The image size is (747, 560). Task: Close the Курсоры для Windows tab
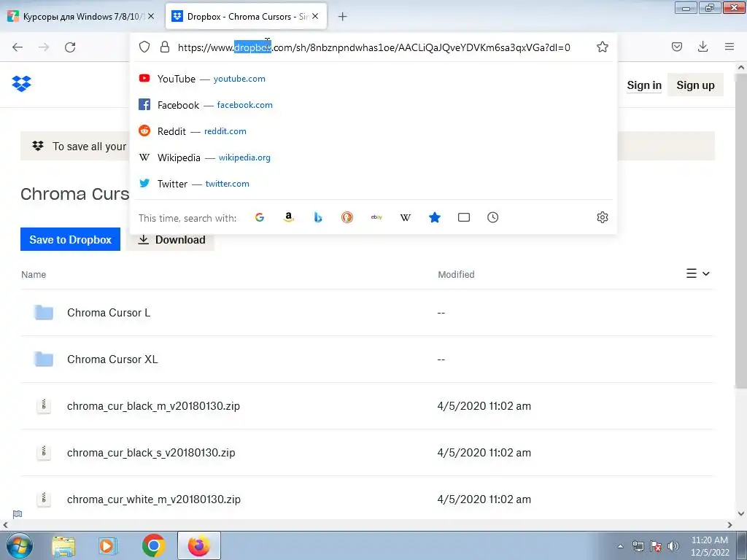(151, 16)
